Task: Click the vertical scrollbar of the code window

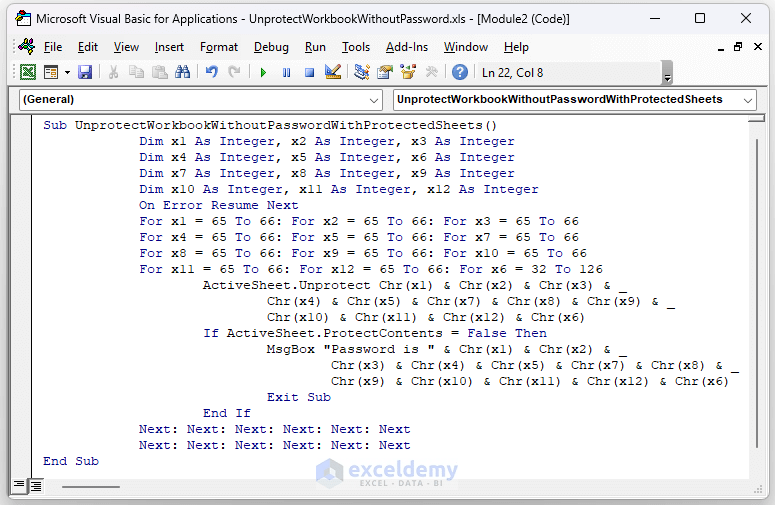Action: pyautogui.click(x=756, y=294)
